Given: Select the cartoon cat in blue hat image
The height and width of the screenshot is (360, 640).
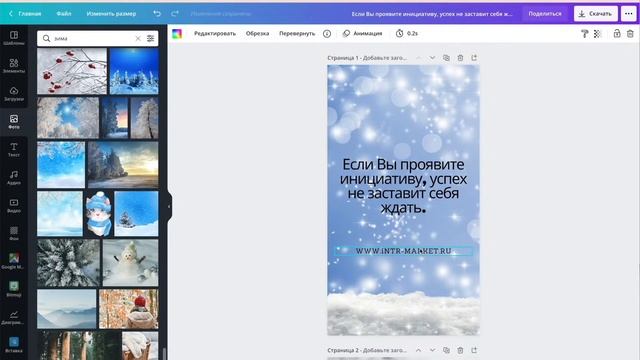Looking at the screenshot, I should (x=98, y=214).
